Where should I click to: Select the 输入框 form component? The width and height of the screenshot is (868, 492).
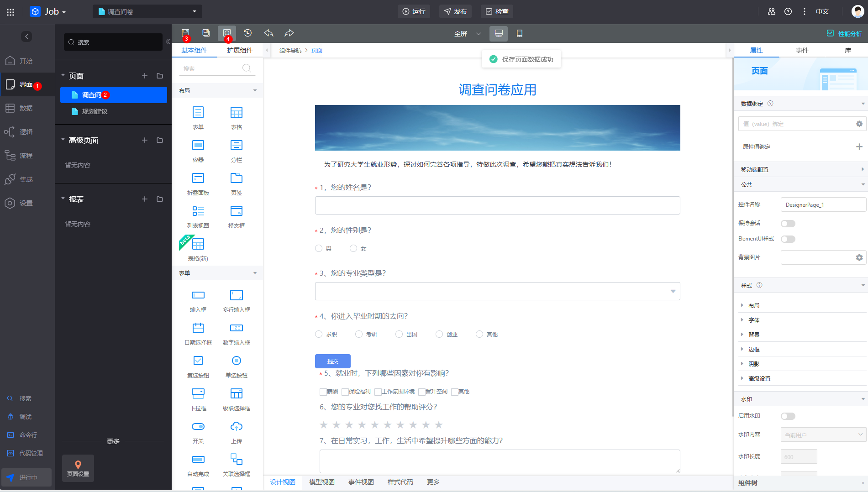(x=198, y=300)
